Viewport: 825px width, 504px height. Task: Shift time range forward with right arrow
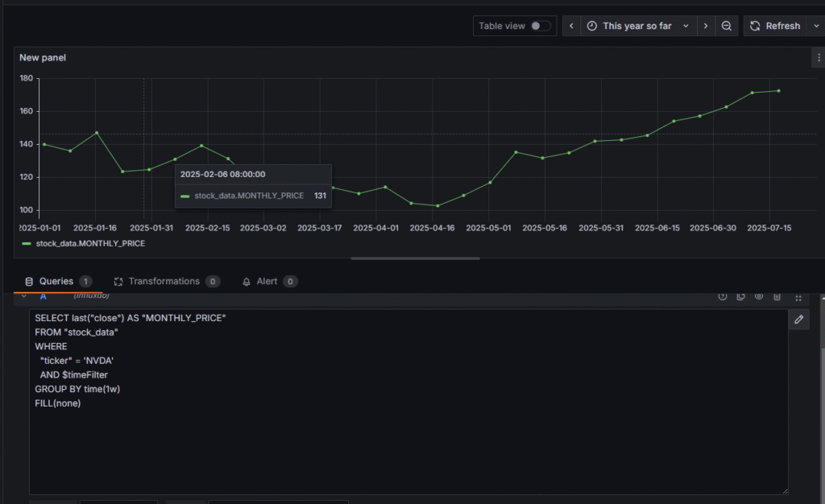[x=706, y=26]
